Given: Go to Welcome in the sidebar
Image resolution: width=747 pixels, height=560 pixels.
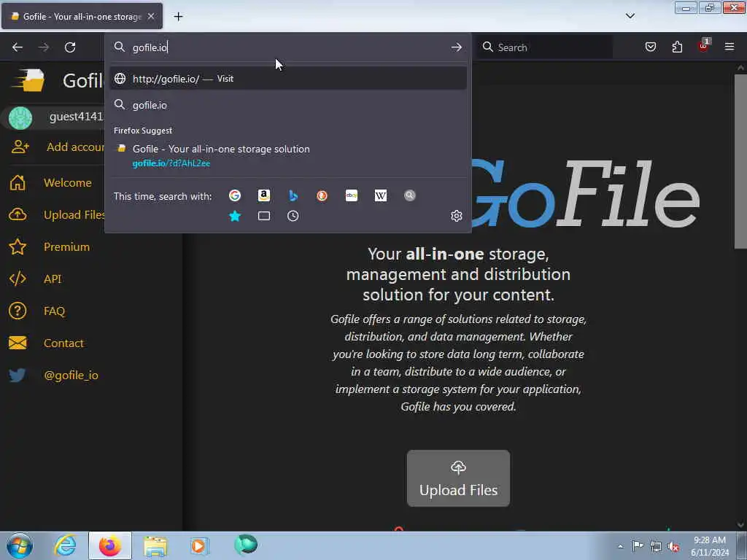Looking at the screenshot, I should (50, 183).
